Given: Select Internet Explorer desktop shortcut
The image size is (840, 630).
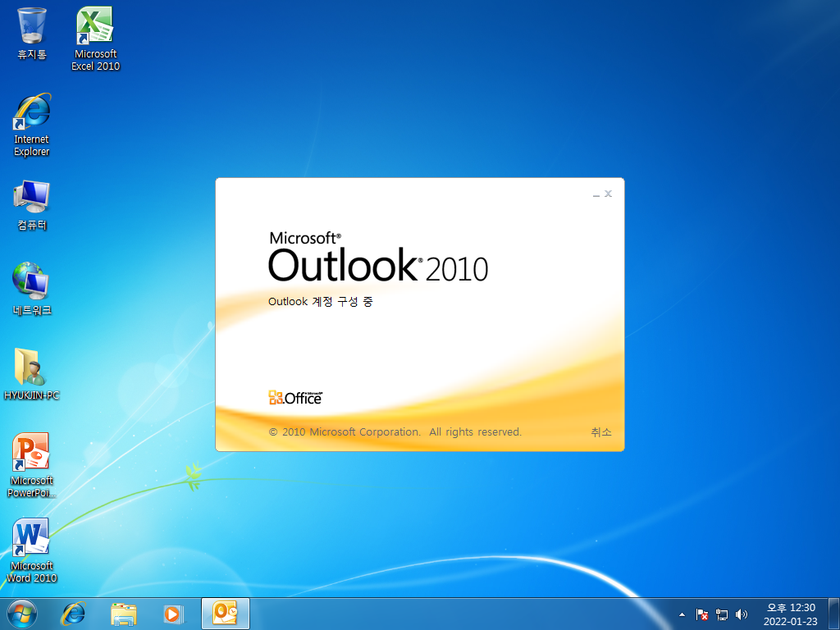Looking at the screenshot, I should 32,125.
